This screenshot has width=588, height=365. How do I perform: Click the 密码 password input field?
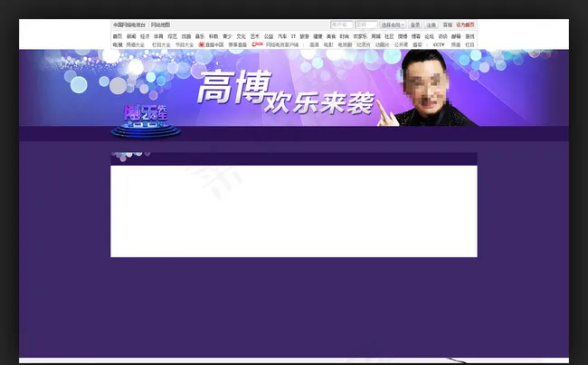(x=365, y=25)
